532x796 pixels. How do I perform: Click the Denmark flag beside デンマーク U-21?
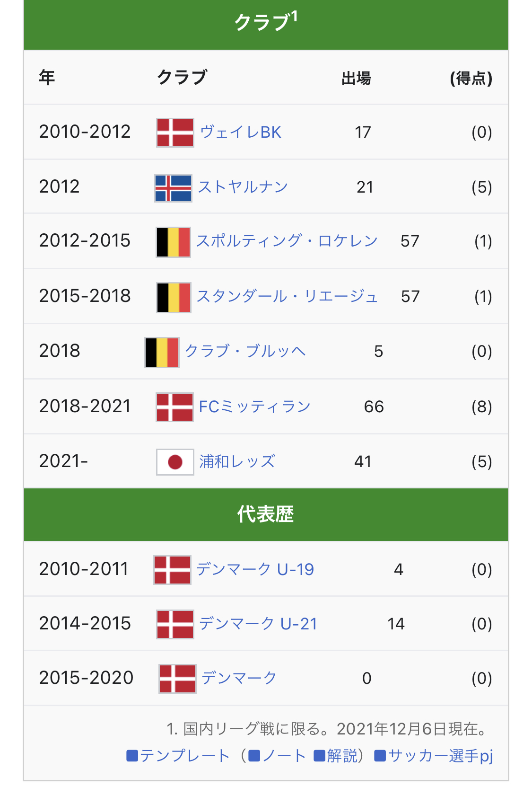pyautogui.click(x=175, y=624)
